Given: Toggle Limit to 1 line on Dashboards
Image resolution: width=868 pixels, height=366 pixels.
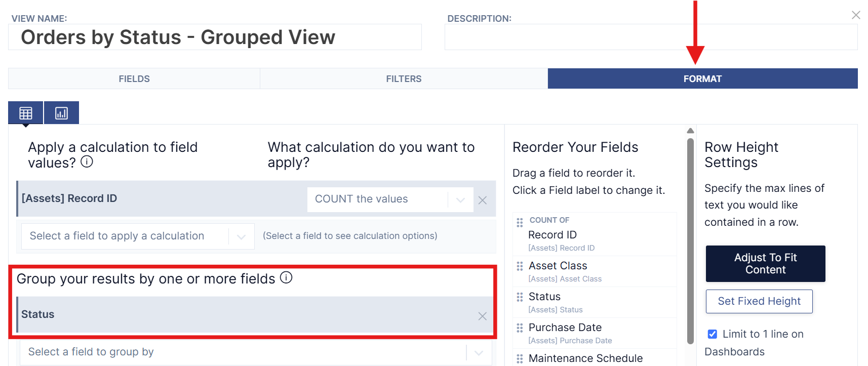Looking at the screenshot, I should [713, 334].
